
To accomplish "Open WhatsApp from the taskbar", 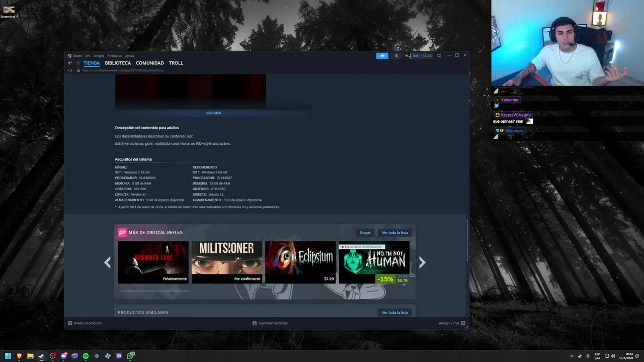I will 130,356.
